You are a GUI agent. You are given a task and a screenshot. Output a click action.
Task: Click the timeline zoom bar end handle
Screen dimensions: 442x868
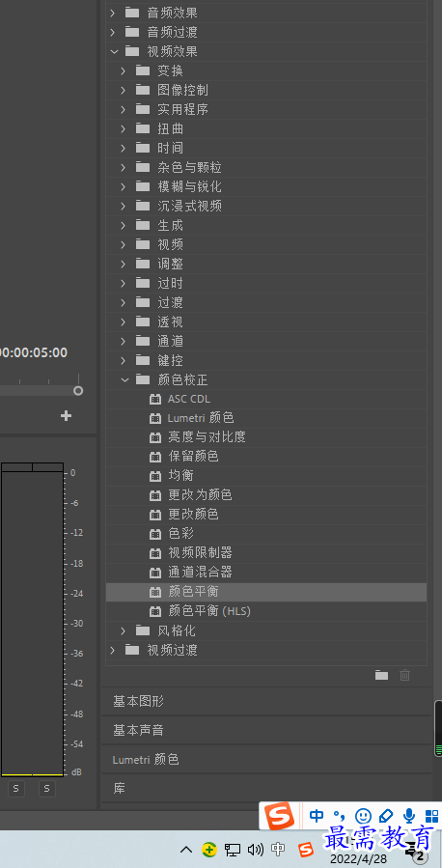pyautogui.click(x=78, y=391)
